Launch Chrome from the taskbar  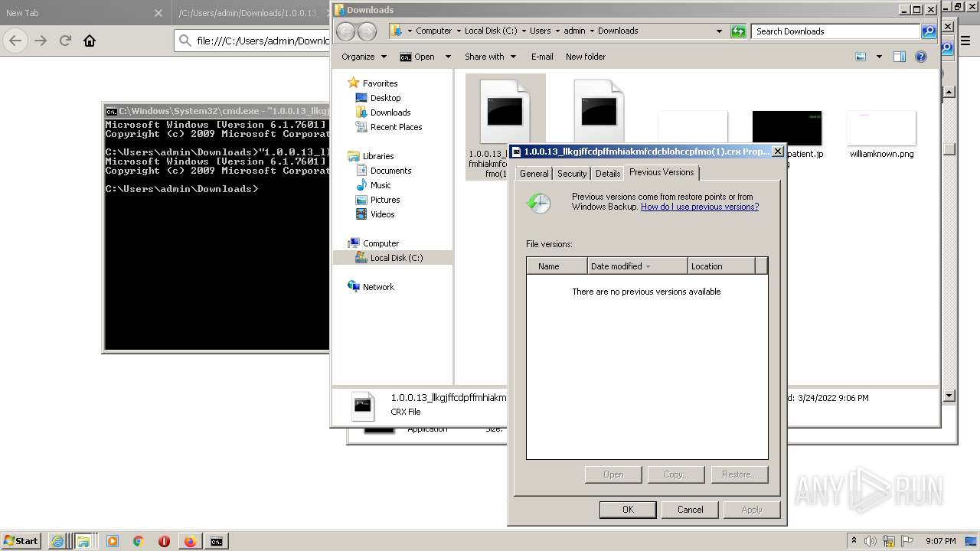pos(139,541)
